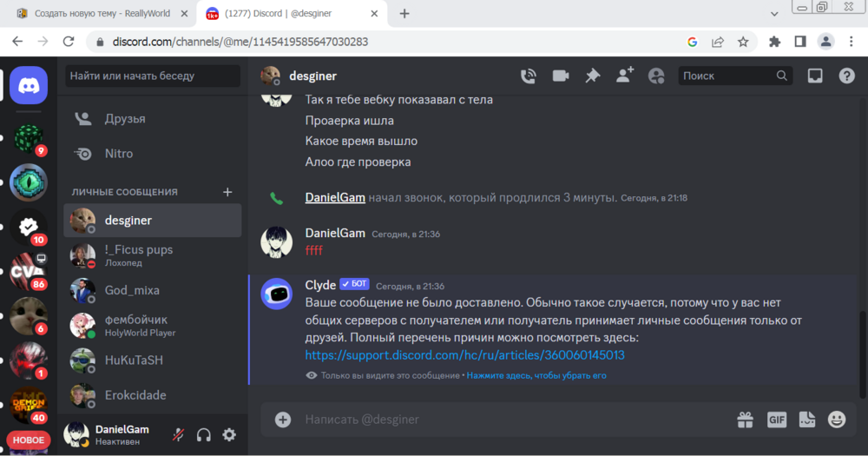Open chat with HuKuTaSH
This screenshot has height=456, width=868.
coord(152,360)
